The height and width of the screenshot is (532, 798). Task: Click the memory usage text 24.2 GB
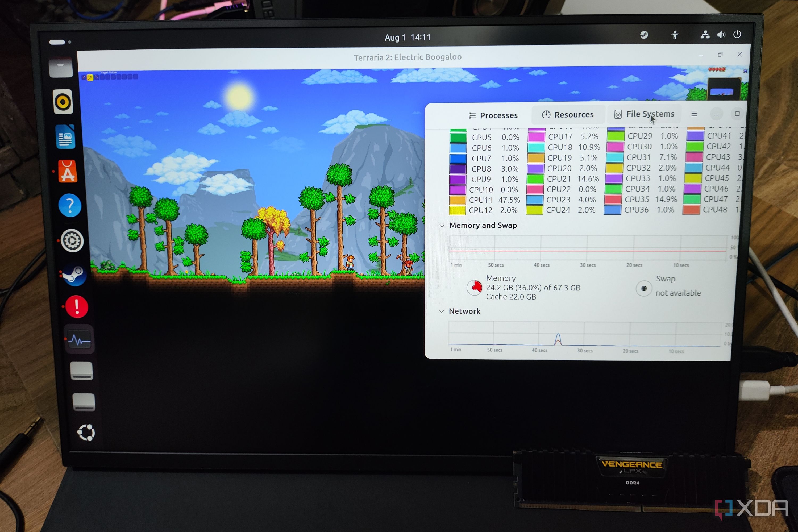click(533, 288)
